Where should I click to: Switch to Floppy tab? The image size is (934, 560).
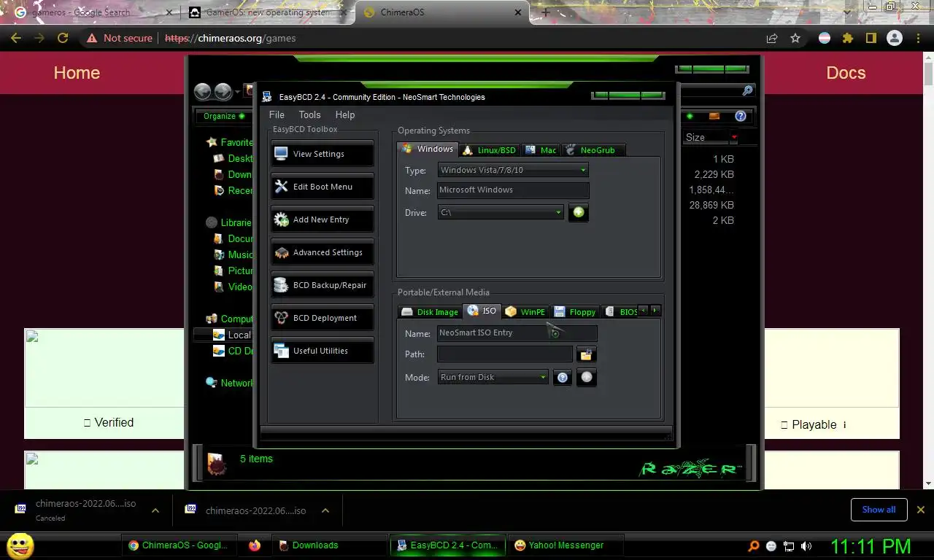(x=575, y=312)
